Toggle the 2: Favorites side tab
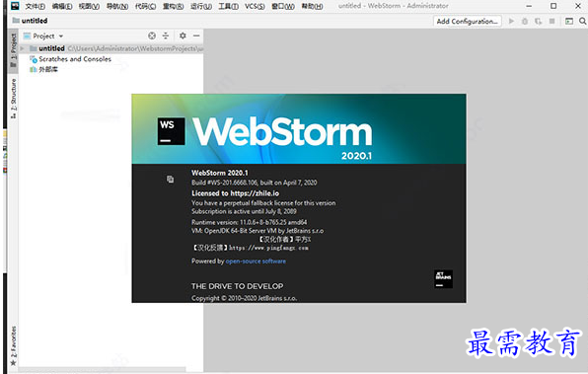Screen dimensions: 588x374 (13, 345)
